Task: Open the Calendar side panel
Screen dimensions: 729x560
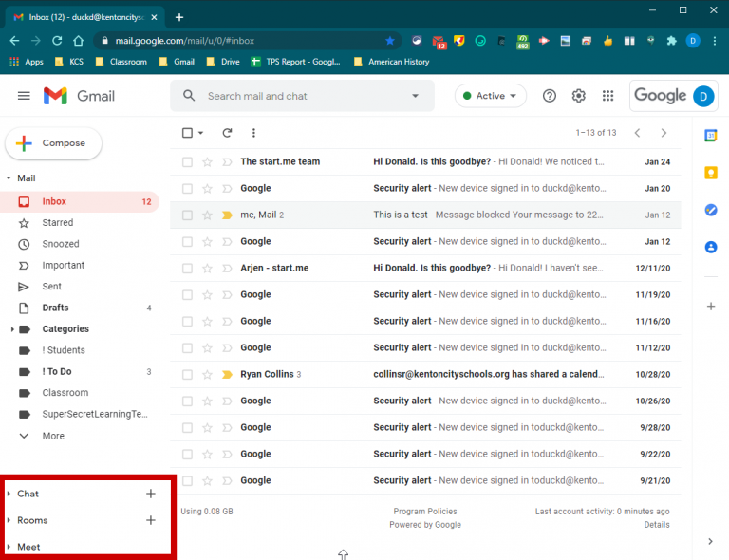Action: pos(710,136)
